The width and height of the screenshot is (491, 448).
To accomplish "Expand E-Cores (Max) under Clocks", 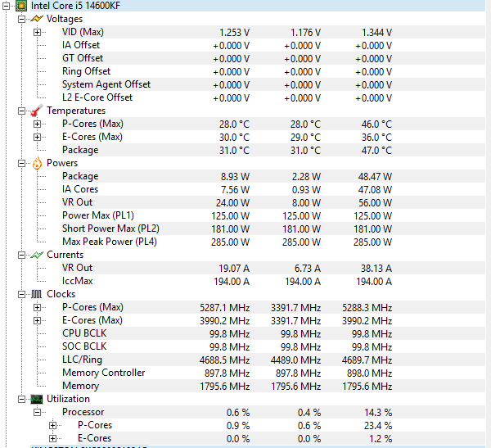I will click(x=38, y=320).
